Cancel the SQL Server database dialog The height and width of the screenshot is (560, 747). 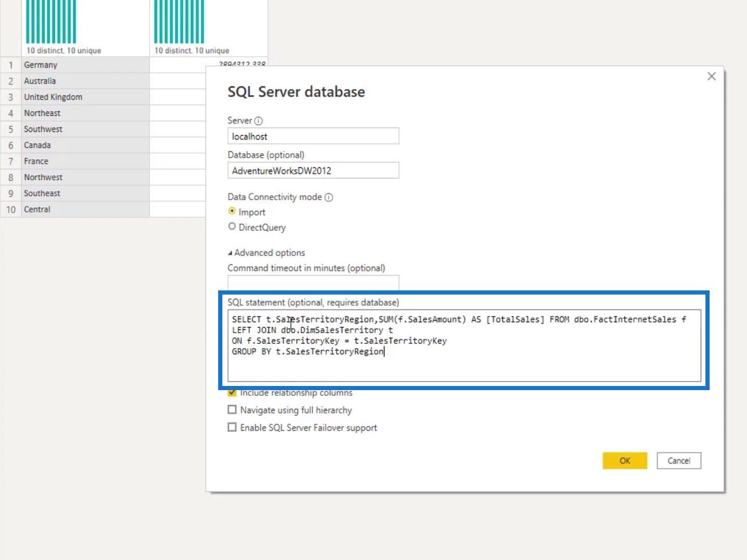click(x=679, y=461)
